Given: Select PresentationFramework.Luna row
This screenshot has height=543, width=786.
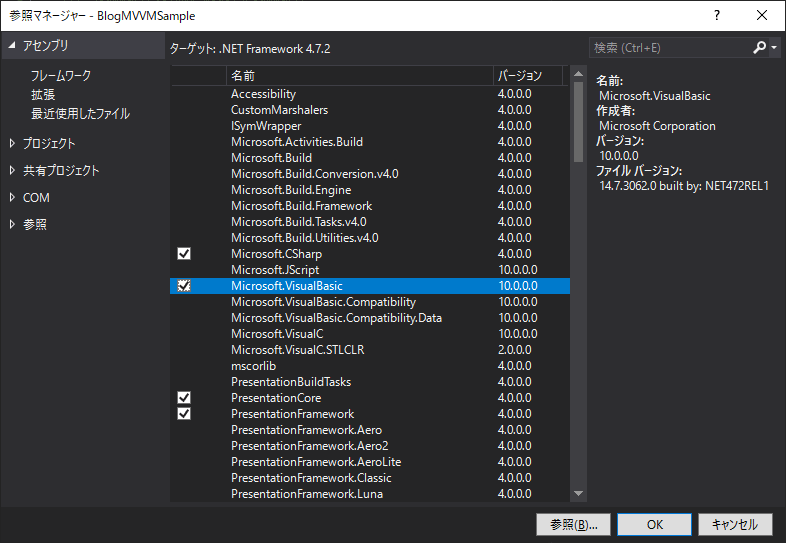Looking at the screenshot, I should click(x=370, y=494).
